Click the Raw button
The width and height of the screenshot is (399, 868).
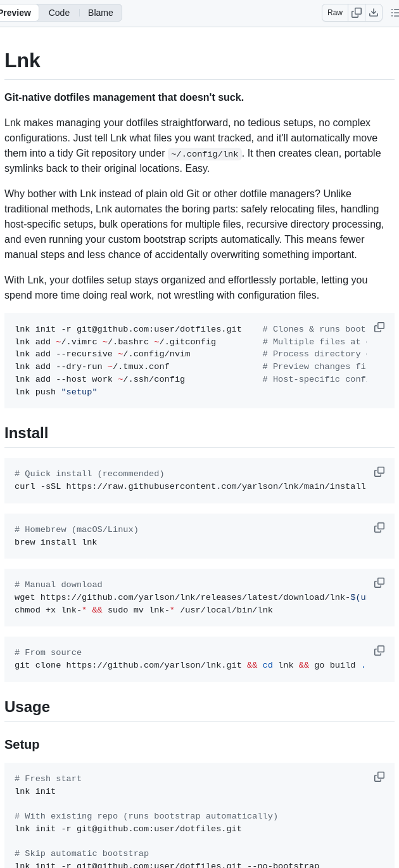[335, 13]
